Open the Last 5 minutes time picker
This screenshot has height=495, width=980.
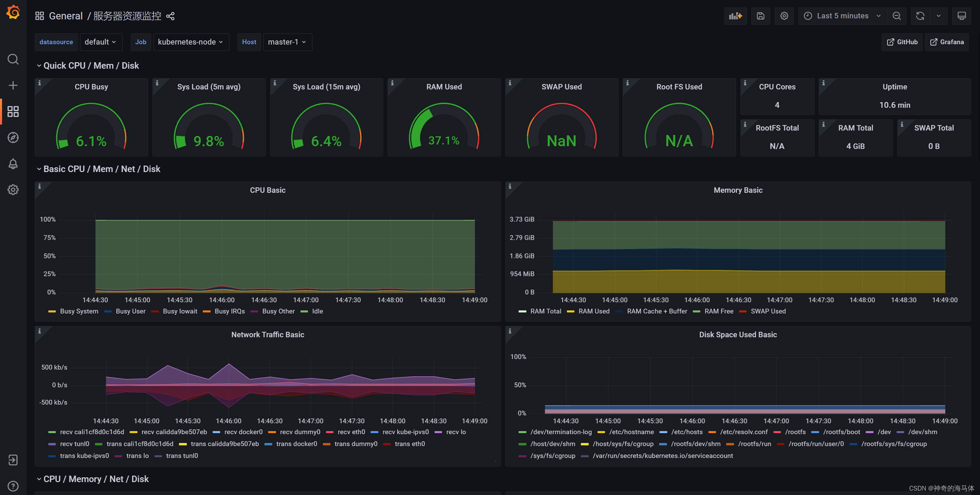click(x=842, y=16)
